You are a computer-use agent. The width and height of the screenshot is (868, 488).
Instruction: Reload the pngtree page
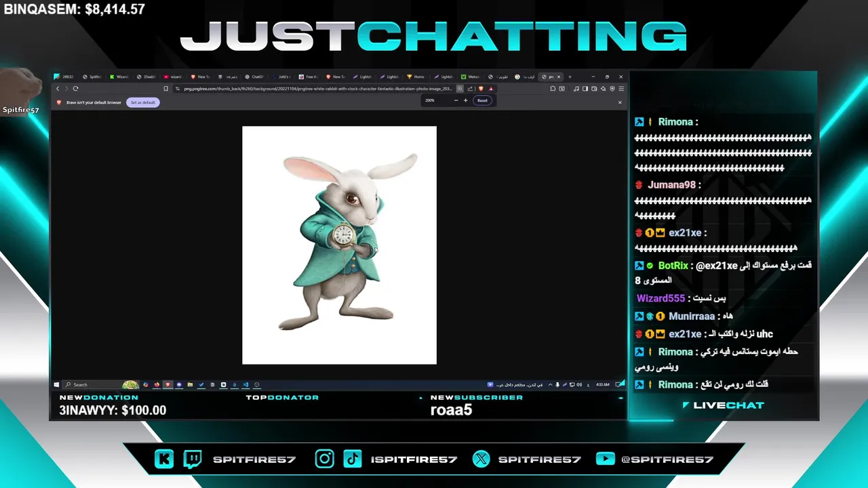click(75, 89)
